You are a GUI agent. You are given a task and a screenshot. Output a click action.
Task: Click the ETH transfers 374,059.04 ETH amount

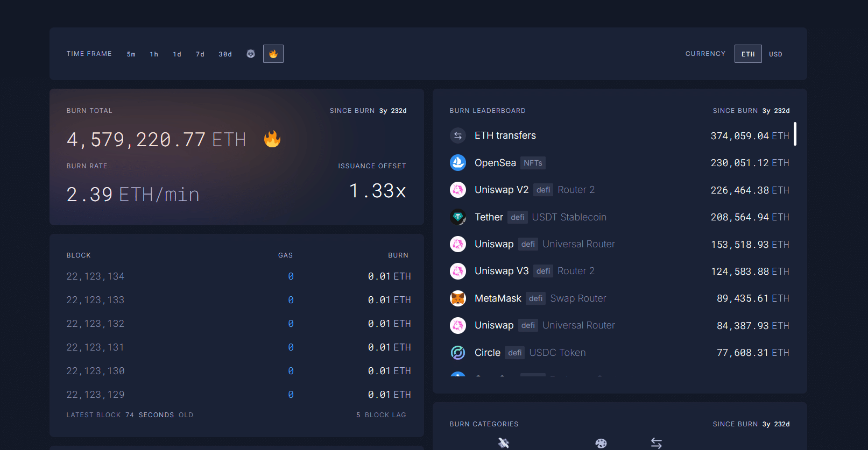[750, 136]
